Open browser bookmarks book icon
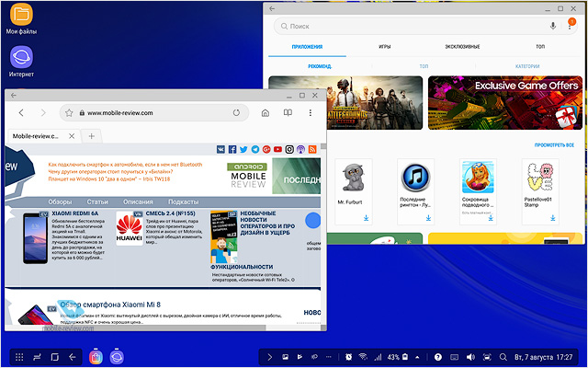Screen dimensions: 588x368 point(288,112)
